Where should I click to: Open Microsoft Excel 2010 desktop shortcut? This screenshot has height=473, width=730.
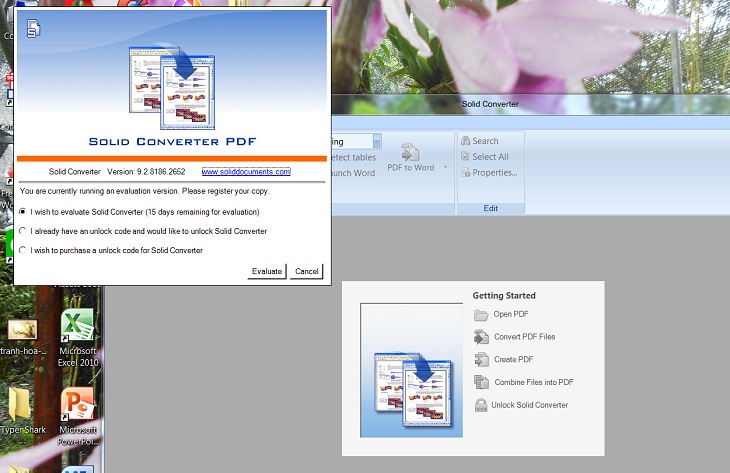pyautogui.click(x=78, y=338)
